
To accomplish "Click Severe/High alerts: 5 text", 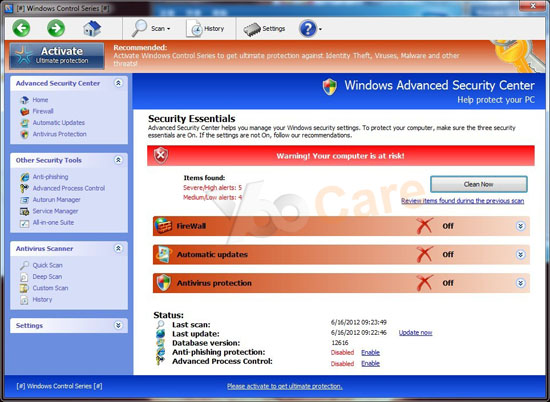I will pos(212,188).
